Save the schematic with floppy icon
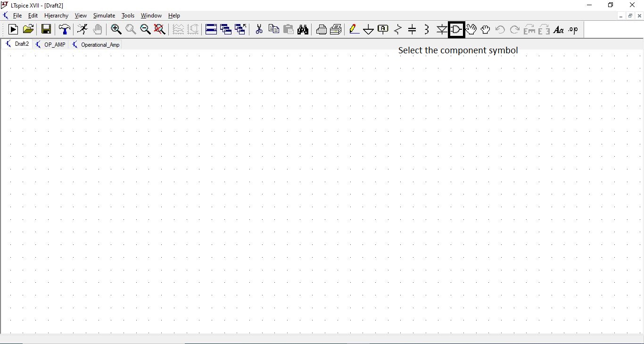Screen dimensions: 644x344 click(x=46, y=30)
